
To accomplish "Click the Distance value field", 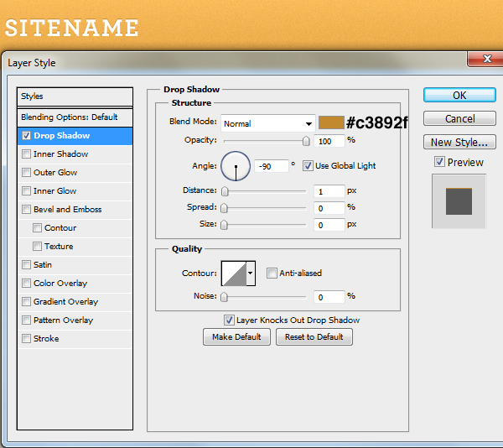I will [x=329, y=191].
